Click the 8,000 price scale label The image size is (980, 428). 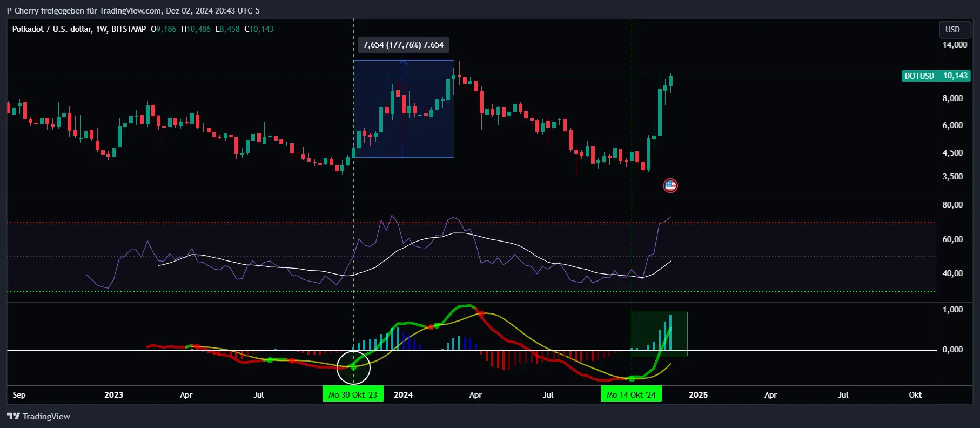[x=952, y=98]
